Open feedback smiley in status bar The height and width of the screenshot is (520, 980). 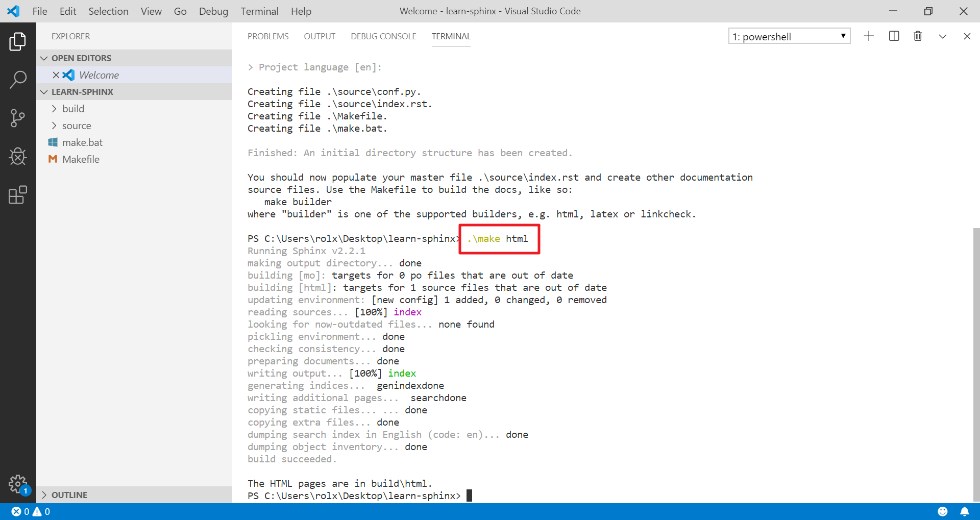click(943, 511)
